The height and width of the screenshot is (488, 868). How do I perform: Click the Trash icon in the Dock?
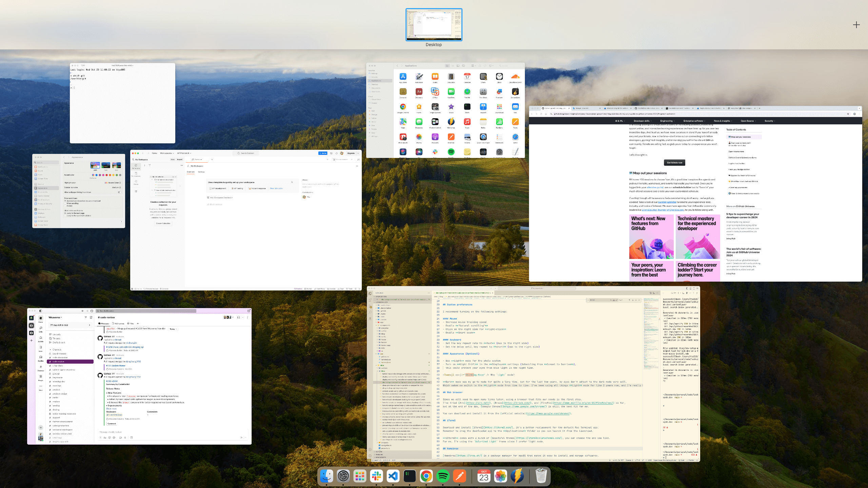(541, 476)
